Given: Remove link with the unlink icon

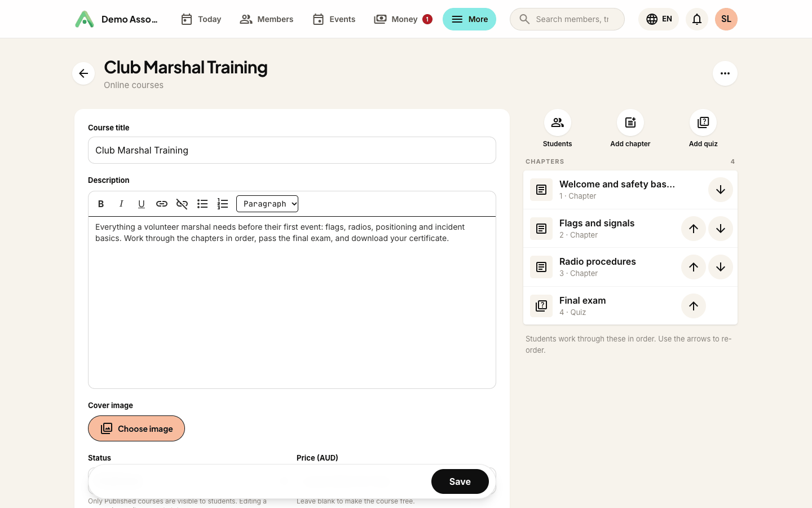Looking at the screenshot, I should tap(182, 204).
